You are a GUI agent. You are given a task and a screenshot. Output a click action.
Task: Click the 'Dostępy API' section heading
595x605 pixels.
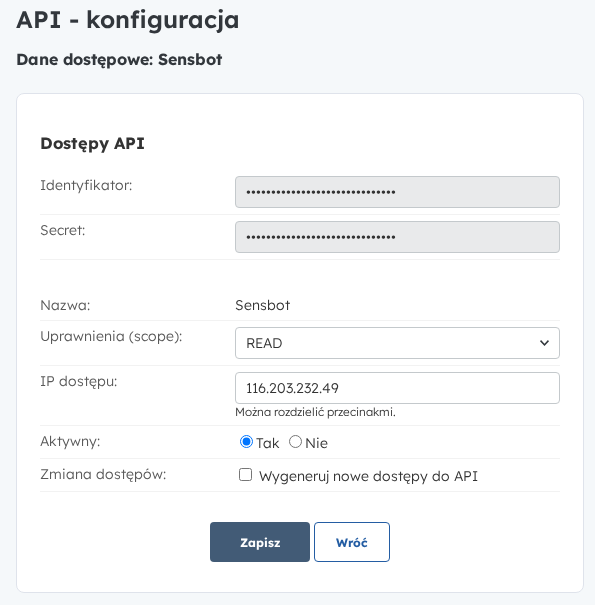(92, 144)
